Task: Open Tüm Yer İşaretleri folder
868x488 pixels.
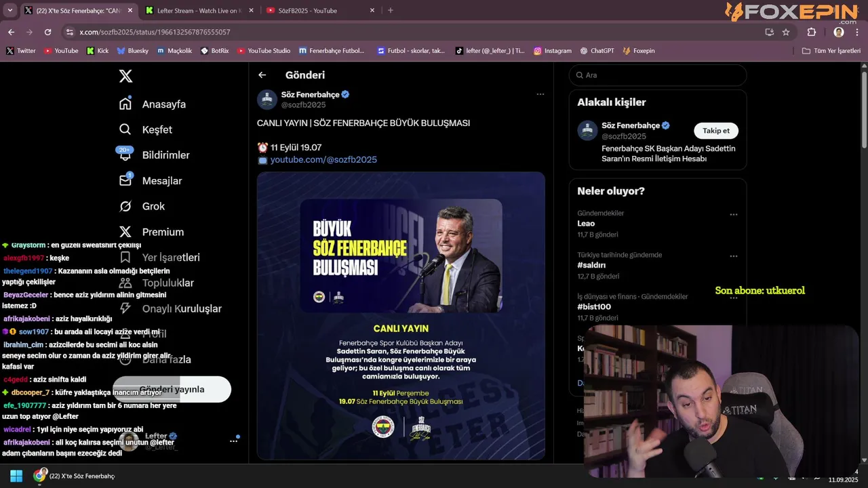Action: point(831,51)
